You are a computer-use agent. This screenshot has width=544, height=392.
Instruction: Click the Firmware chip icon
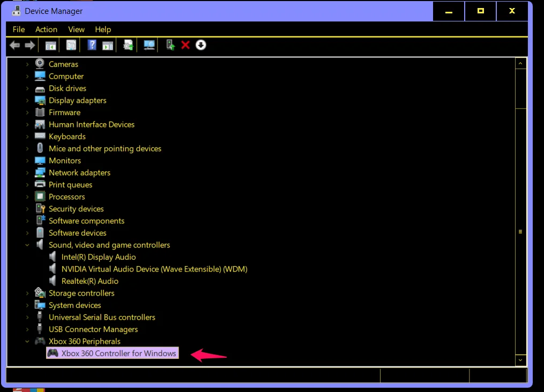40,112
